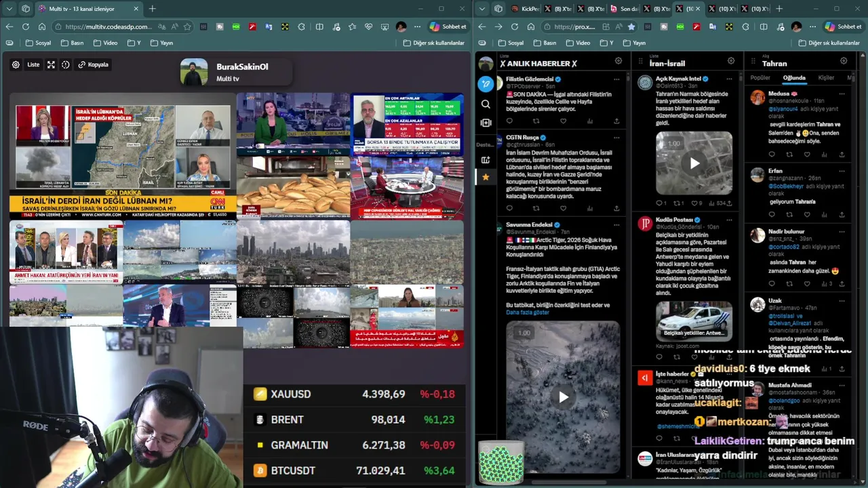Click the XAUUSD ticker row
This screenshot has height=488, width=868.
(354, 394)
